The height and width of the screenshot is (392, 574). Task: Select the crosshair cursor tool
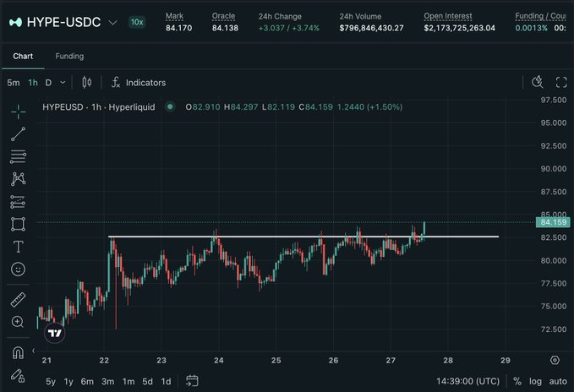pos(18,112)
